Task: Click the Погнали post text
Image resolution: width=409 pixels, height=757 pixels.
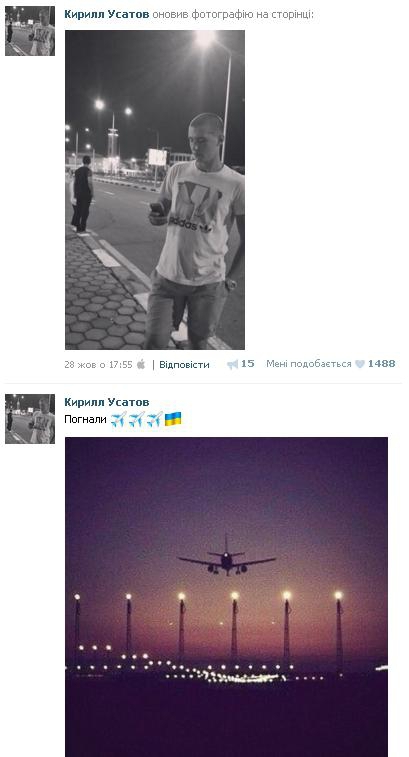Action: 85,420
